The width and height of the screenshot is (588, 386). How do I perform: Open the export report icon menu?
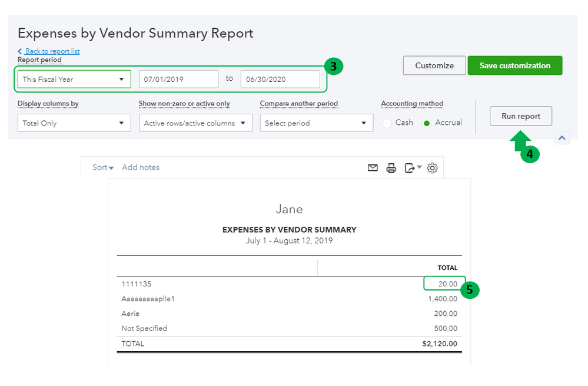tap(413, 168)
